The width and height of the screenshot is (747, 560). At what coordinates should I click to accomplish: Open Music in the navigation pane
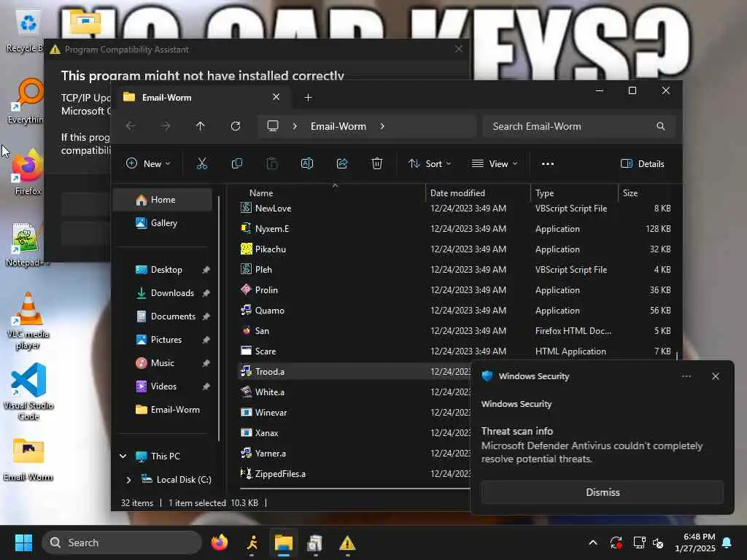click(163, 363)
